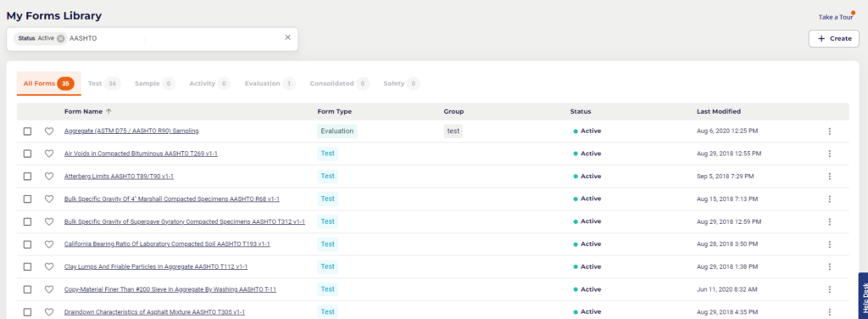Screen dimensions: 868x319
Task: Click the Evaluation form type tag
Action: [x=337, y=132]
